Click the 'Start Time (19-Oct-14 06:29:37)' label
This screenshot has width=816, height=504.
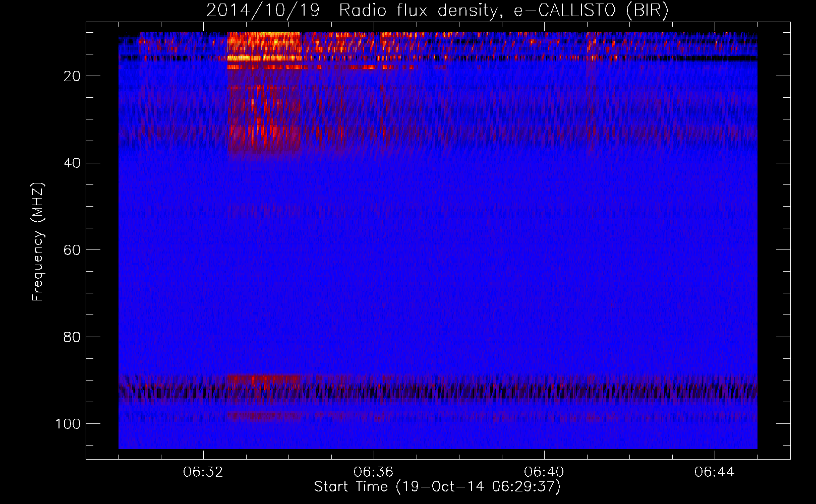pos(437,487)
